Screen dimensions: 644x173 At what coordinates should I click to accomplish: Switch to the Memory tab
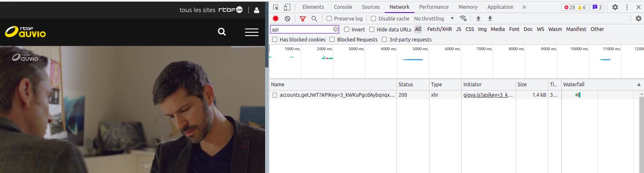click(x=468, y=7)
